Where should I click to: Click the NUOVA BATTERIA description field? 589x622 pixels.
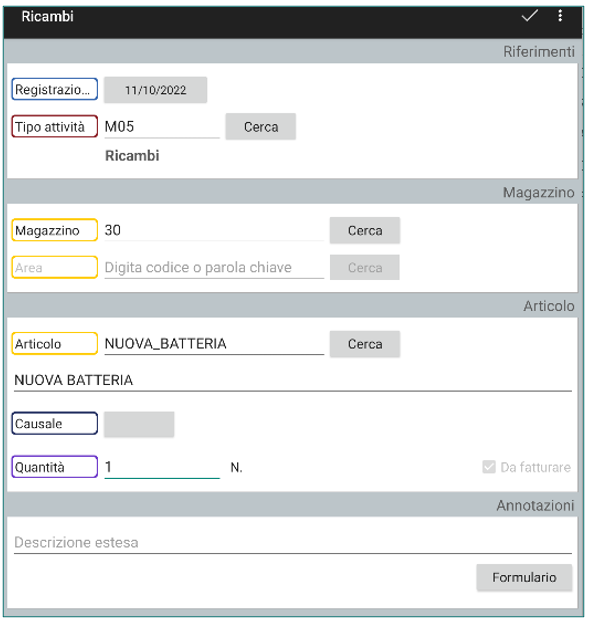click(293, 380)
